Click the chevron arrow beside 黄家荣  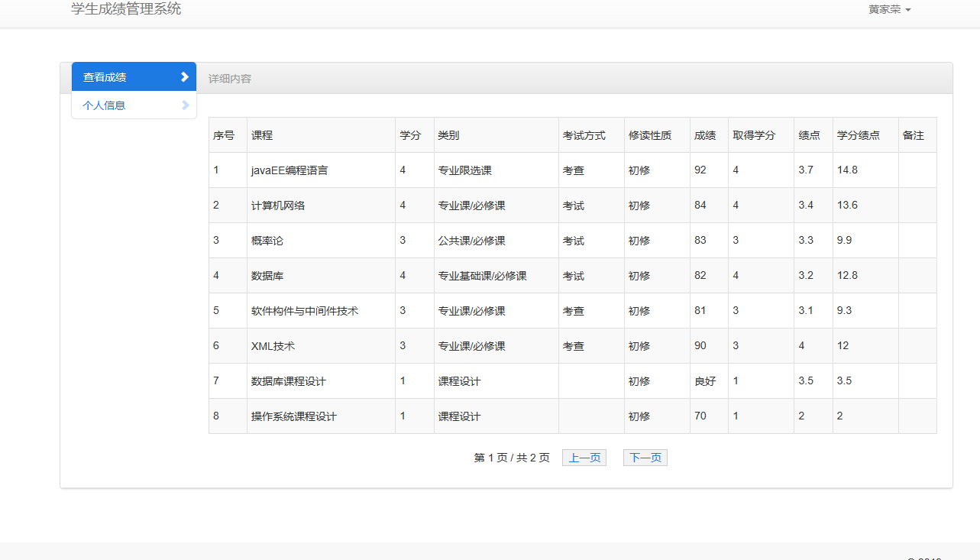point(908,10)
